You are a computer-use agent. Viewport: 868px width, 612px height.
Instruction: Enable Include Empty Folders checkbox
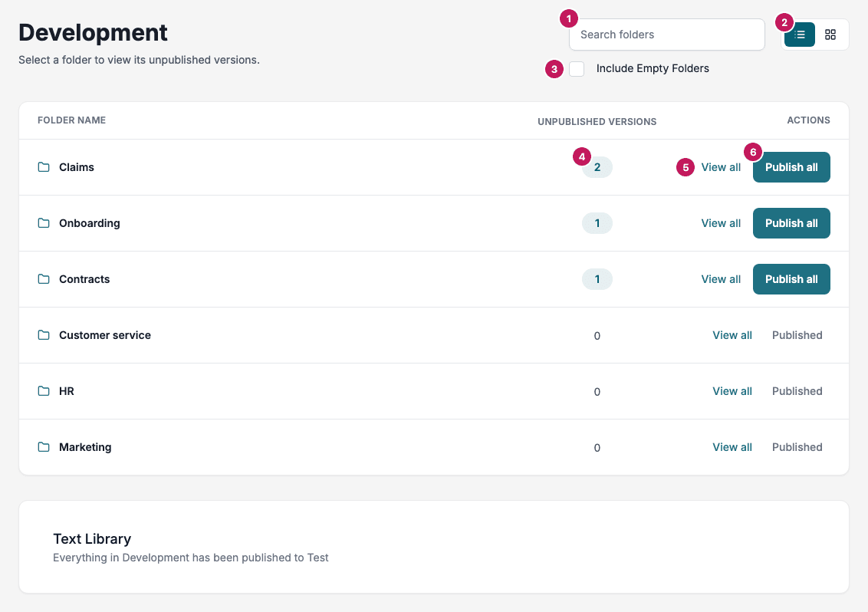click(x=577, y=69)
